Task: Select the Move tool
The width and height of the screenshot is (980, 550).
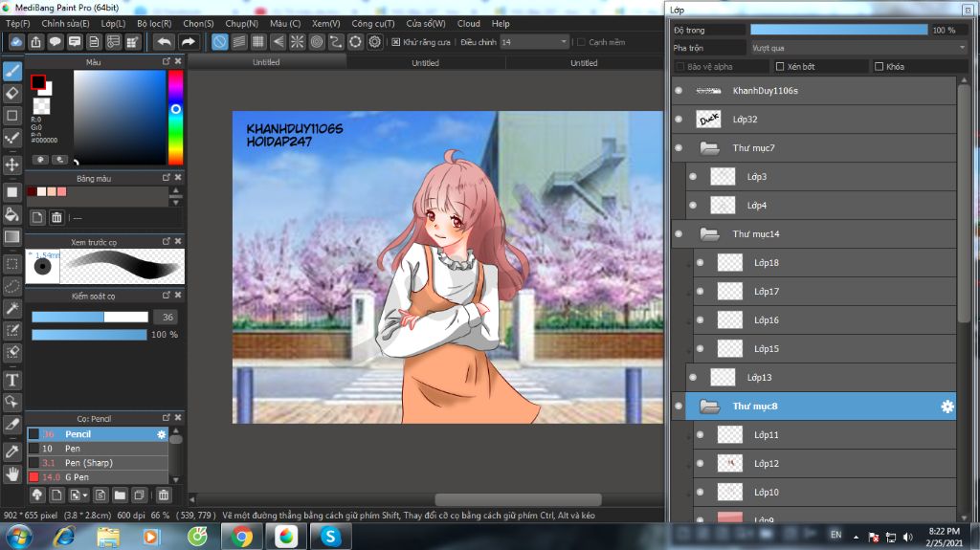Action: (x=11, y=165)
